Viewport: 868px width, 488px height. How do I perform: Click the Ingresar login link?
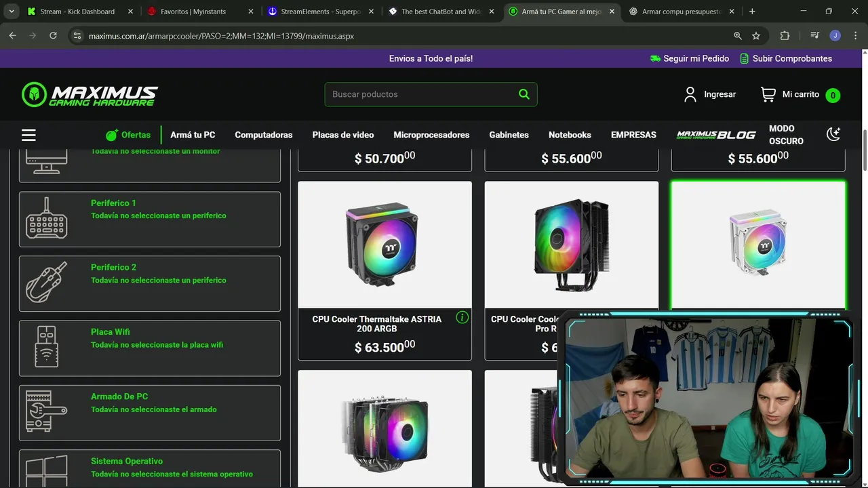pos(719,94)
